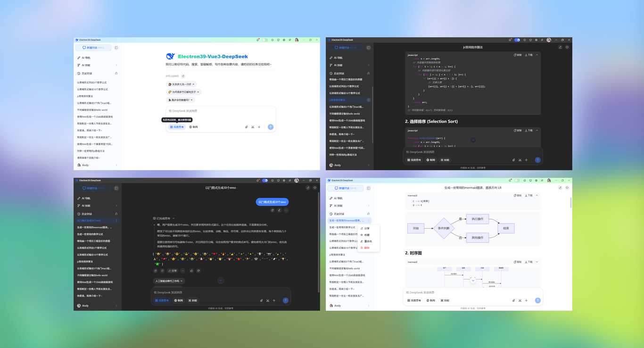Viewport: 644px width, 348px height.
Task: Click pin icon in top-left window title bar
Action: pos(290,40)
